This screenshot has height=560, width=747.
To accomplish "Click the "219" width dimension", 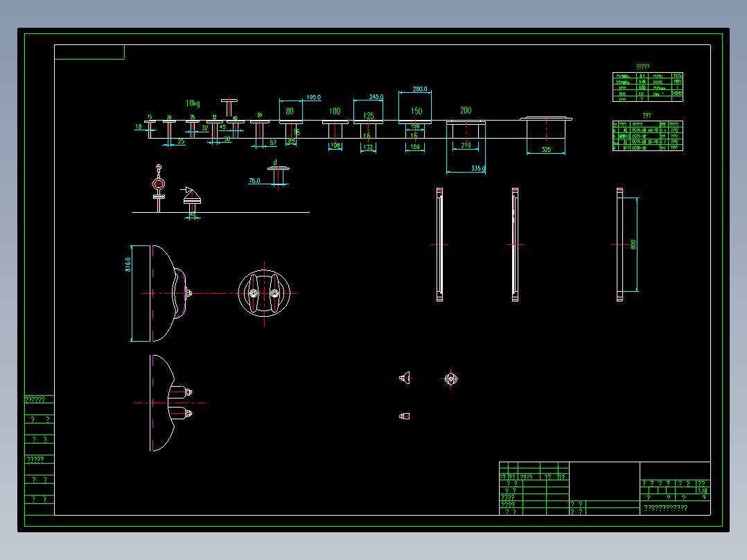I will point(466,146).
